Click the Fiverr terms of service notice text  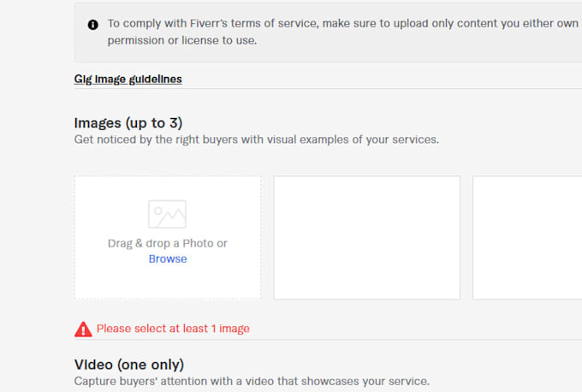(x=343, y=32)
